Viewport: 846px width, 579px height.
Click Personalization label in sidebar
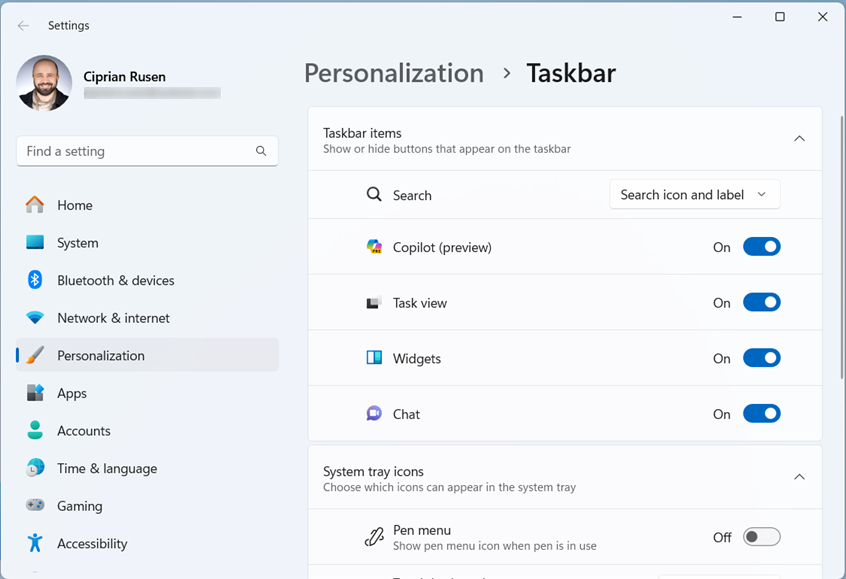pyautogui.click(x=101, y=356)
